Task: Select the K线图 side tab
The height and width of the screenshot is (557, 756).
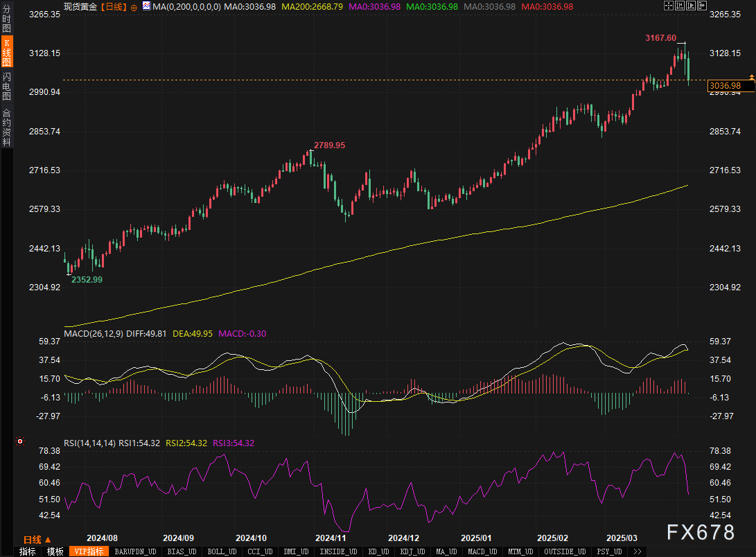Action: point(6,53)
